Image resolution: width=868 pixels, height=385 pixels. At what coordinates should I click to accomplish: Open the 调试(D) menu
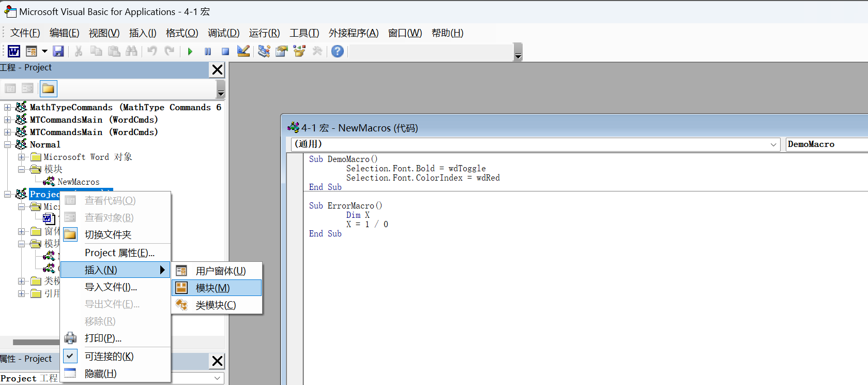[x=224, y=33]
